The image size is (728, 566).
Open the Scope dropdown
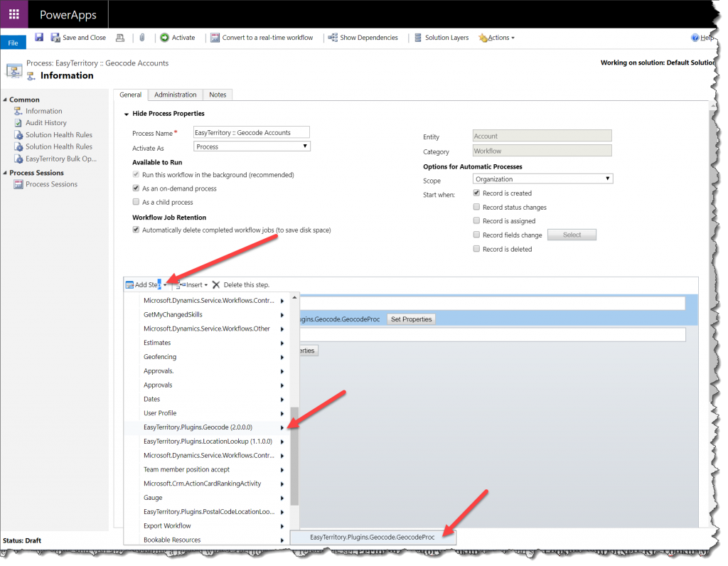(x=542, y=178)
